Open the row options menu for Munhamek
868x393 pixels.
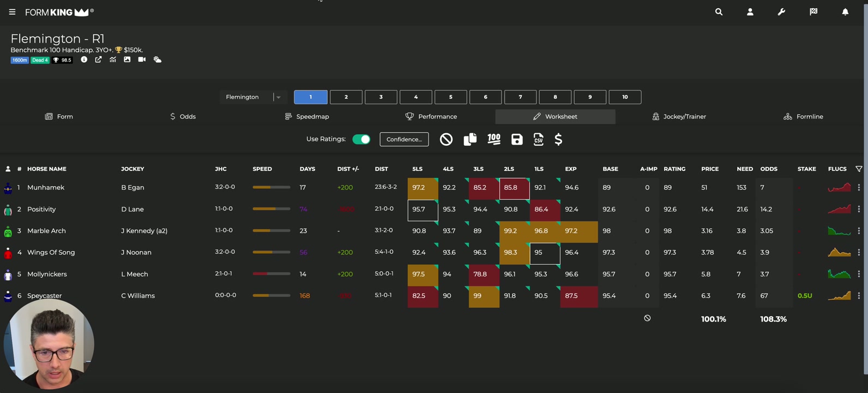[859, 188]
